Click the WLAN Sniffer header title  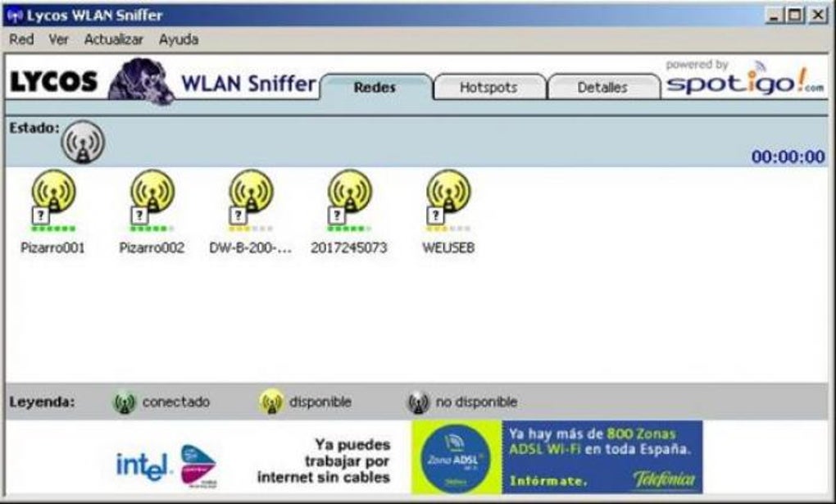[248, 84]
